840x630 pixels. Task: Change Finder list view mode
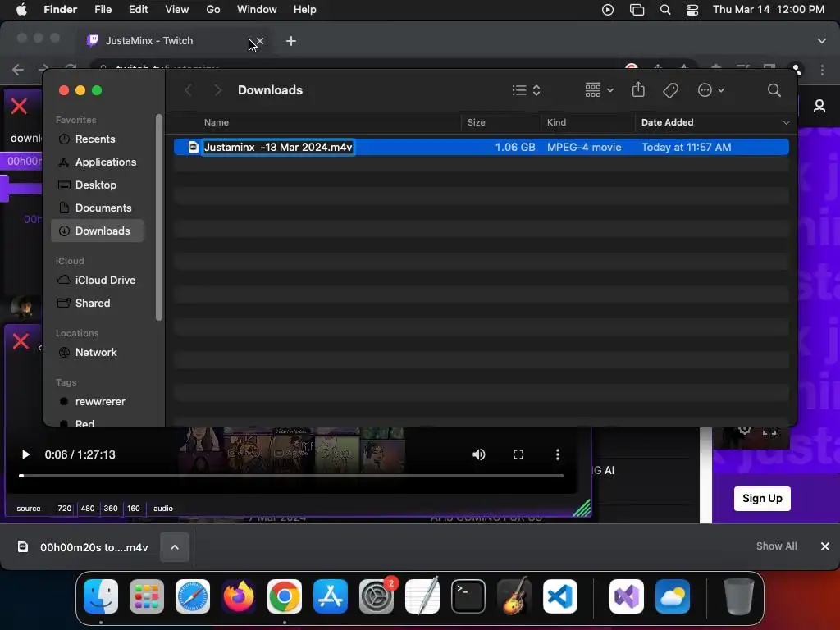tap(526, 90)
